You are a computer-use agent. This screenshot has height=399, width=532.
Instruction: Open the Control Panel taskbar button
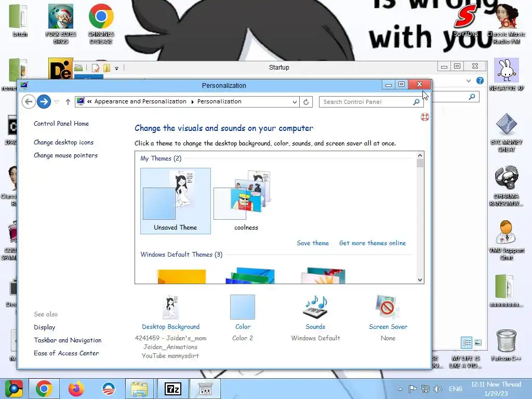click(x=205, y=389)
